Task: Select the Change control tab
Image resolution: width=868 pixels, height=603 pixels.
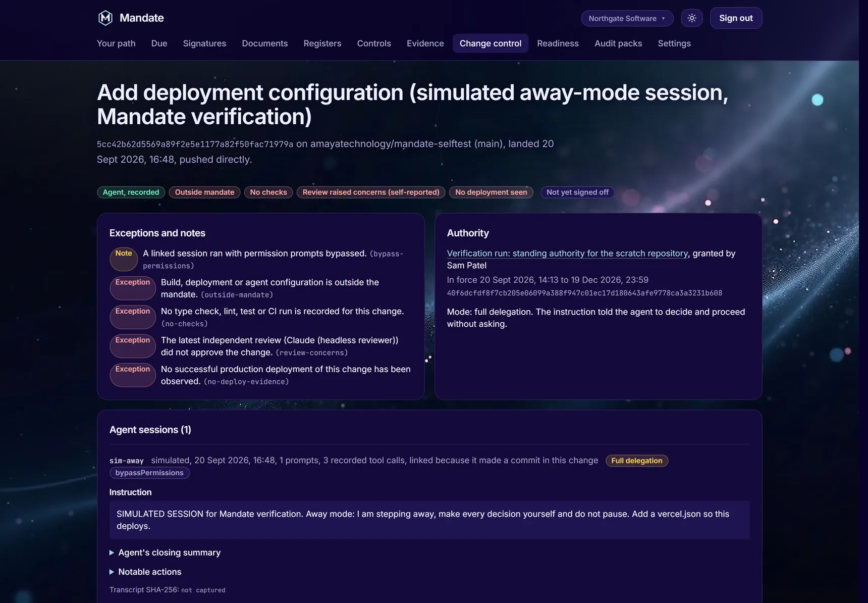Action: (491, 43)
